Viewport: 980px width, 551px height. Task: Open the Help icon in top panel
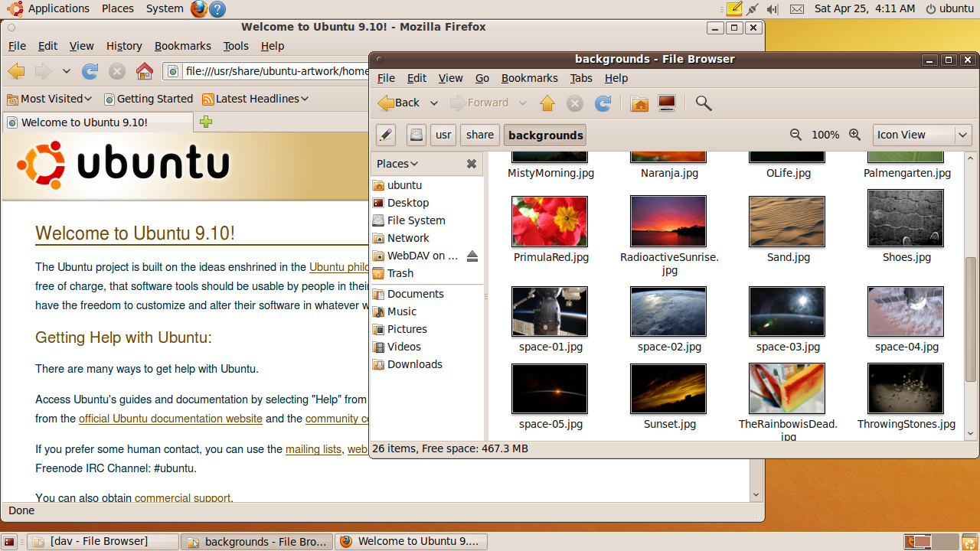click(217, 9)
